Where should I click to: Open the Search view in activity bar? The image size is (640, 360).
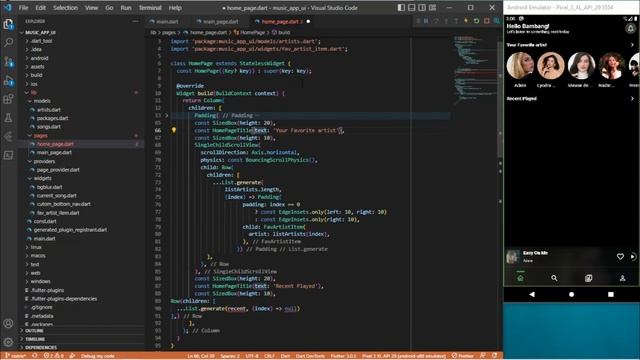tap(8, 42)
